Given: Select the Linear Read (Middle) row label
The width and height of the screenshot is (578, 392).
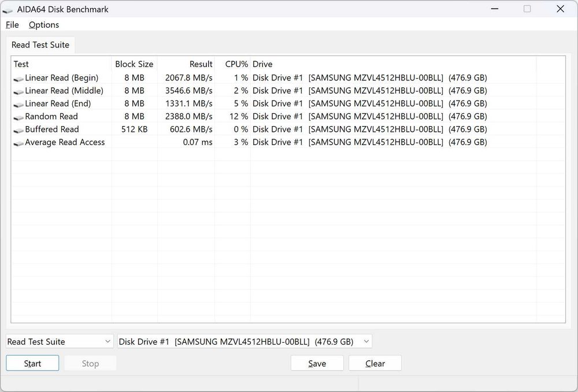Looking at the screenshot, I should click(64, 91).
